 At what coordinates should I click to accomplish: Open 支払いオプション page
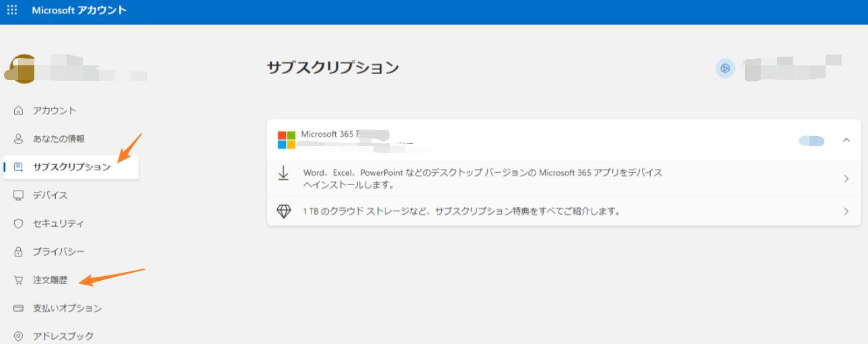[67, 308]
